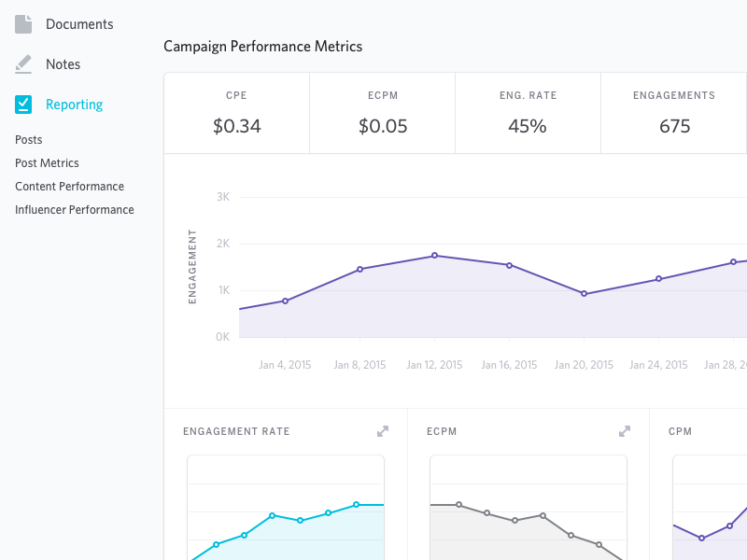
Task: Open Post Metrics report
Action: click(x=47, y=163)
